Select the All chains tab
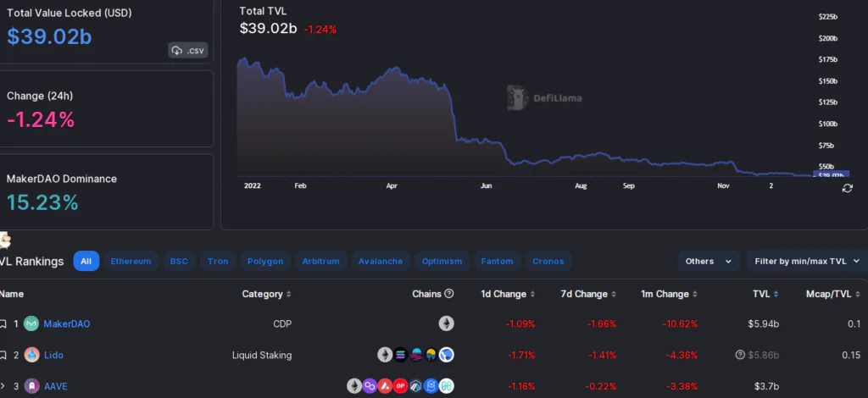 pyautogui.click(x=86, y=261)
